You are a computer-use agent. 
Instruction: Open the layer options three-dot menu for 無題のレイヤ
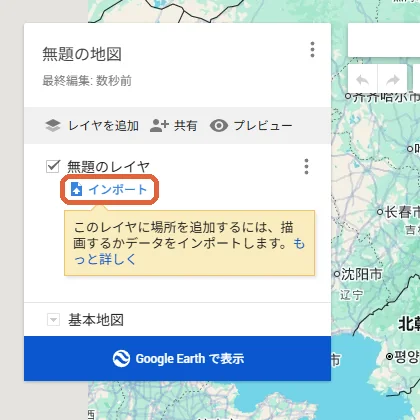tap(306, 166)
